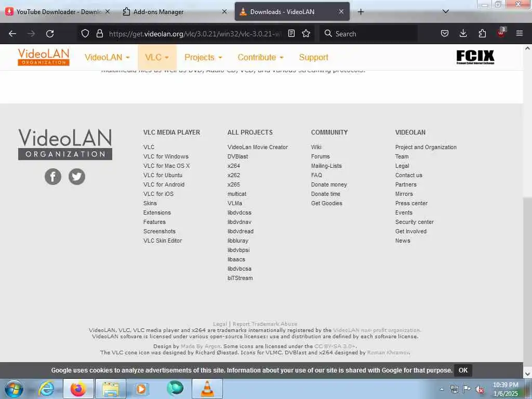Click the muted volume tray icon
Screen dimensions: 532x399
pyautogui.click(x=480, y=390)
